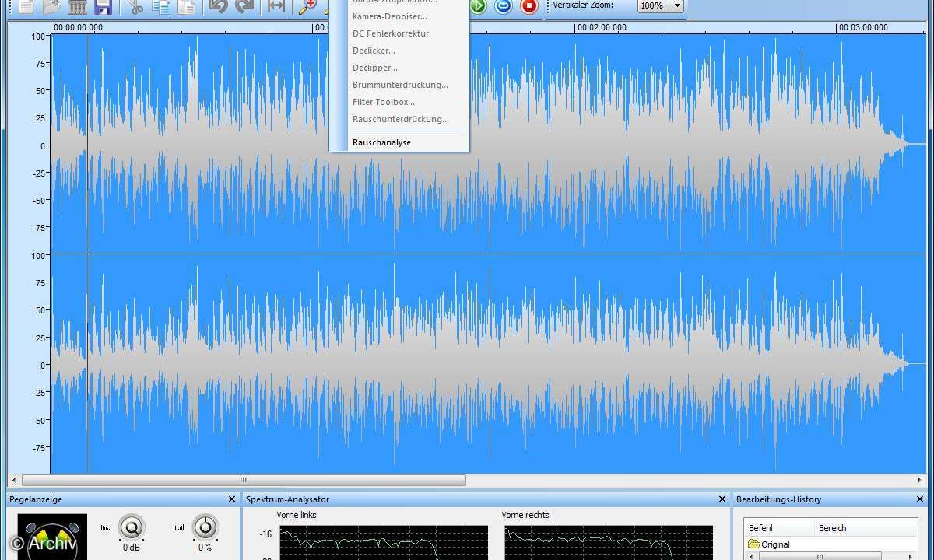Open the Vertikaler Zoom dropdown
Screen dimensions: 934x560
click(660, 5)
